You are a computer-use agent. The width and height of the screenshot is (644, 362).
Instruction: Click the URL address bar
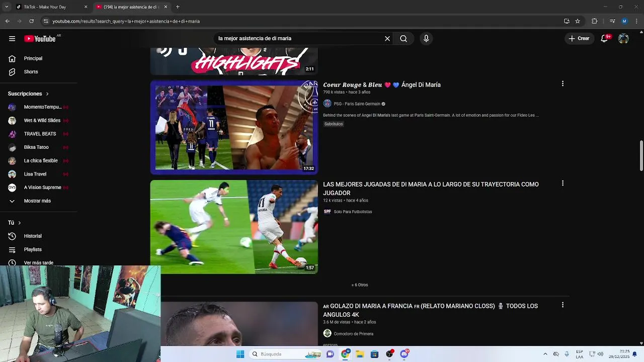pos(302,21)
